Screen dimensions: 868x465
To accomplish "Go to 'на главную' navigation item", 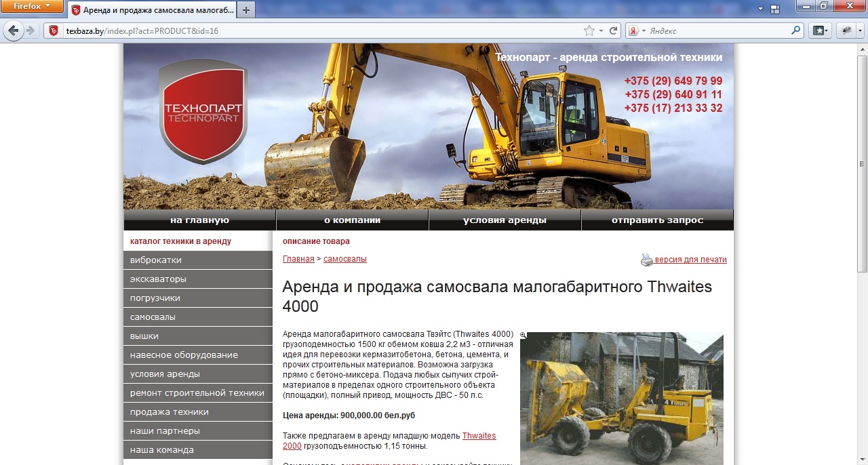I will point(199,220).
